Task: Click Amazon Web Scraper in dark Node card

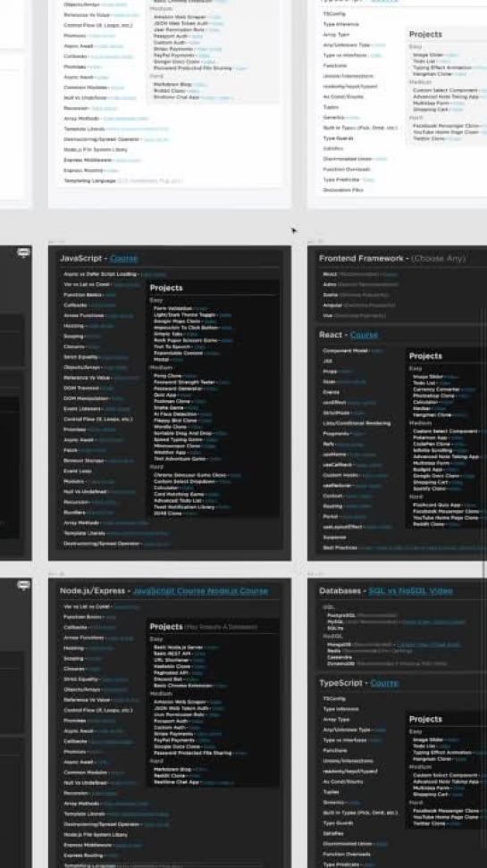Action: (x=181, y=702)
